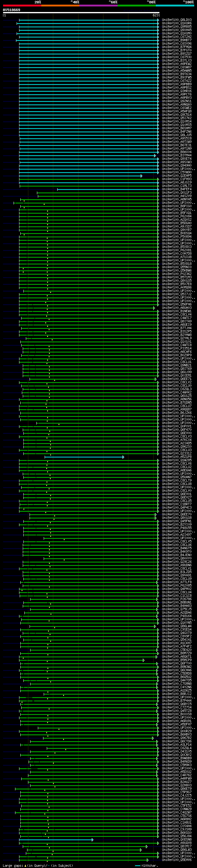Click the short cyan bar for B4FEF4

pyautogui.click(x=108, y=189)
